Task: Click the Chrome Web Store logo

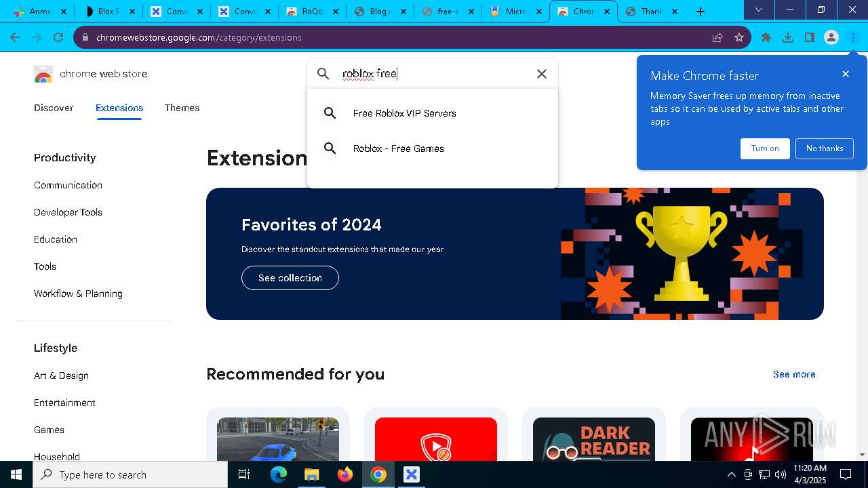Action: (43, 74)
